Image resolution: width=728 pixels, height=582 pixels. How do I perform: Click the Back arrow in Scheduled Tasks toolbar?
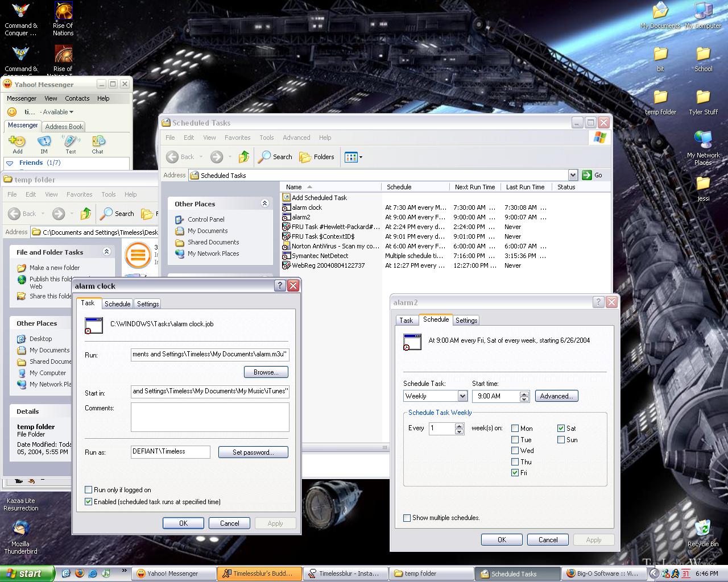pyautogui.click(x=172, y=157)
